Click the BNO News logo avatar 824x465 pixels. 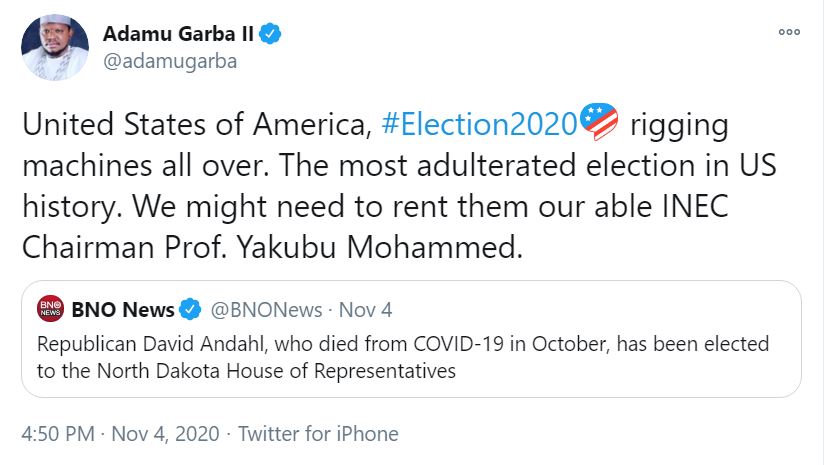[x=50, y=309]
